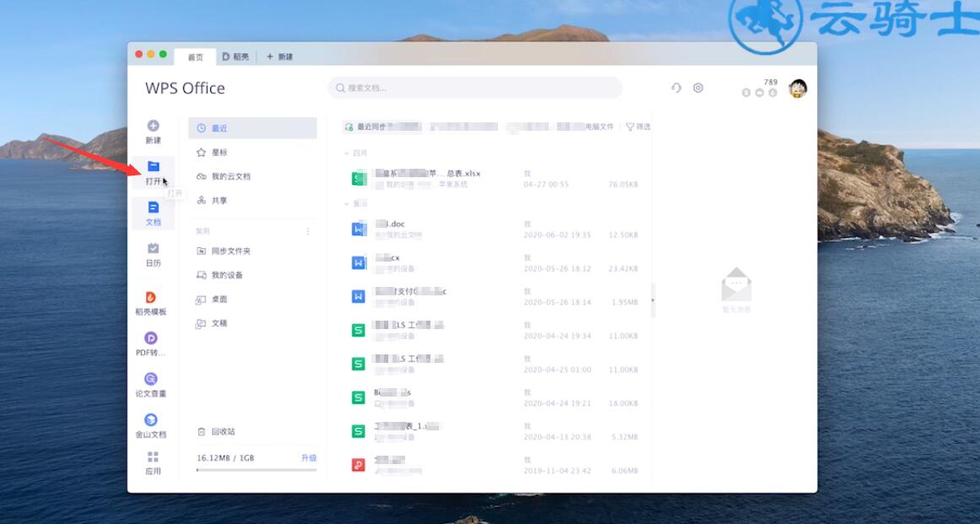Click Word icon for file dated 2020-05-26 18:14
Screen dimensions: 980x524
tap(358, 297)
